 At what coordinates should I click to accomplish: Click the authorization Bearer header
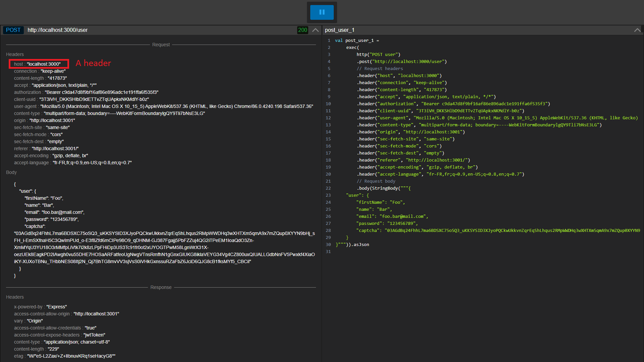[86, 92]
